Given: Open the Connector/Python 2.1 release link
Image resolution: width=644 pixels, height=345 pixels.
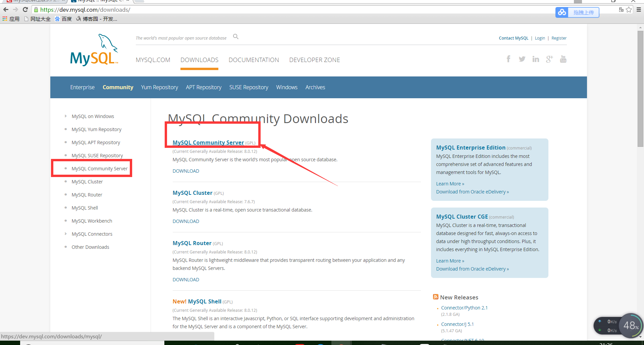Looking at the screenshot, I should tap(465, 308).
